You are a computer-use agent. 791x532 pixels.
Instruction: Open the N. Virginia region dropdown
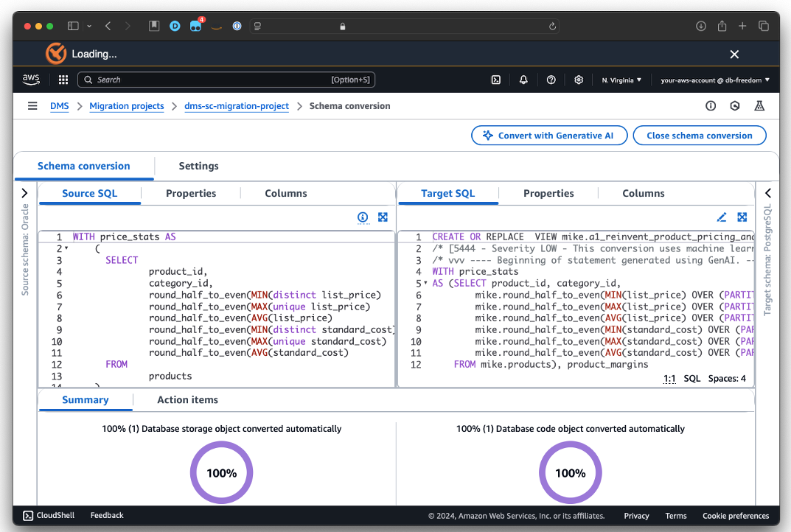click(x=621, y=80)
